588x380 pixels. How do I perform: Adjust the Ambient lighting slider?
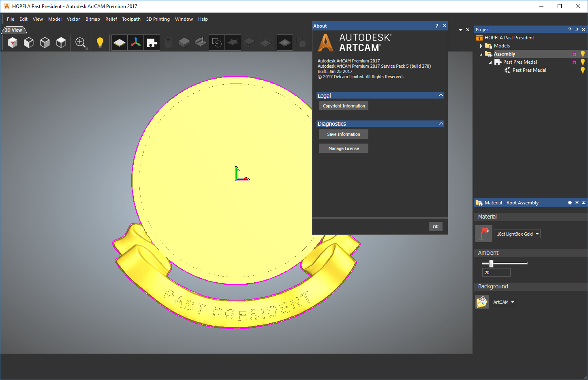coord(491,263)
